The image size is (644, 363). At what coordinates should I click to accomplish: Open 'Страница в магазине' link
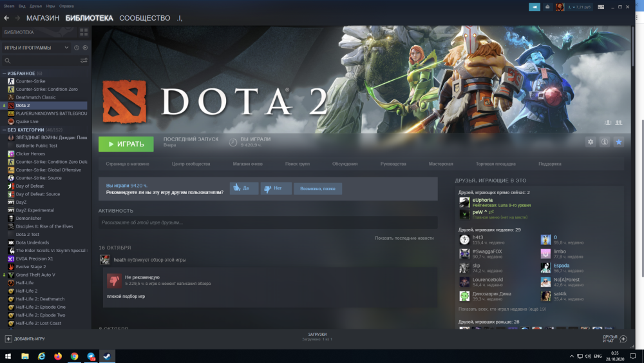[x=128, y=164]
